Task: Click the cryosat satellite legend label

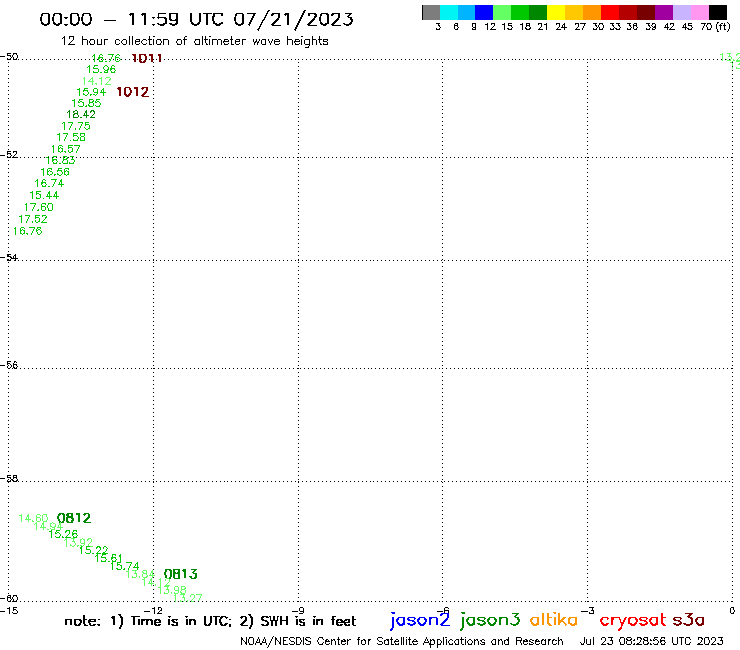Action: coord(633,621)
